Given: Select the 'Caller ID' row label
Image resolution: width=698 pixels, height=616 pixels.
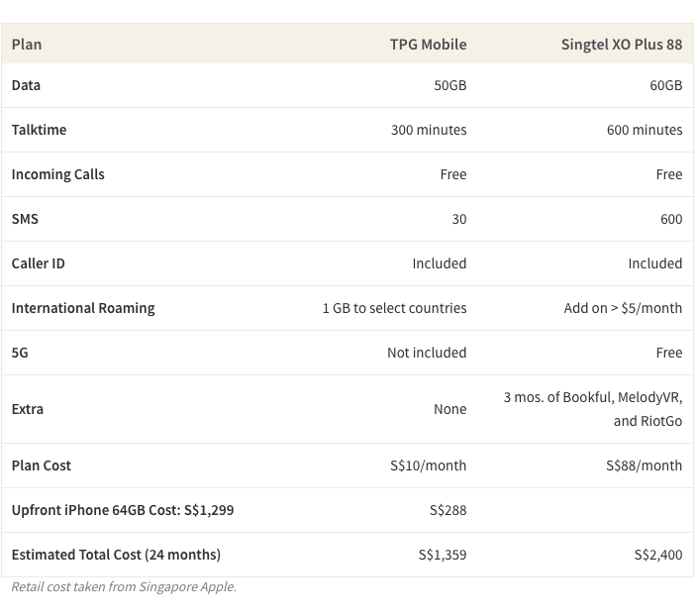Looking at the screenshot, I should click(x=39, y=263).
